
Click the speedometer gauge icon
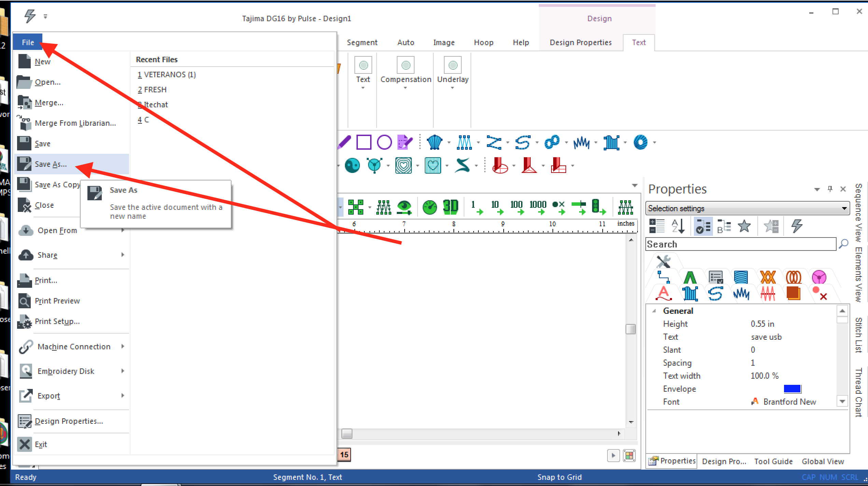point(430,207)
